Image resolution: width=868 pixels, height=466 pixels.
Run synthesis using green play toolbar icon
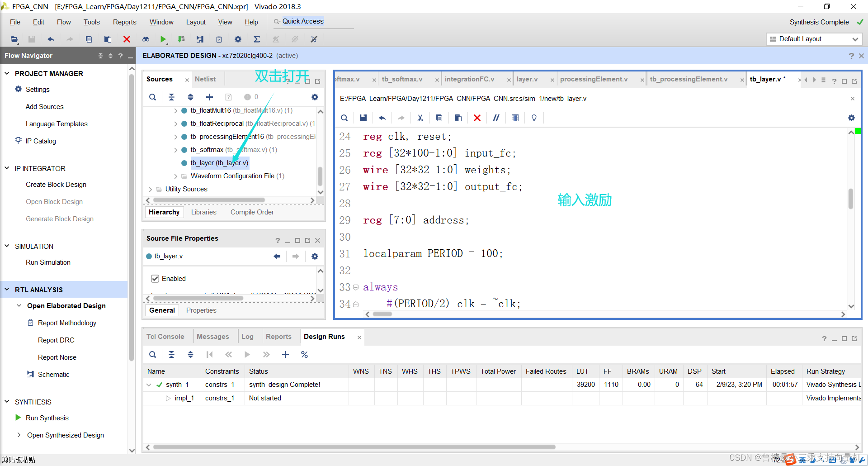[x=163, y=39]
